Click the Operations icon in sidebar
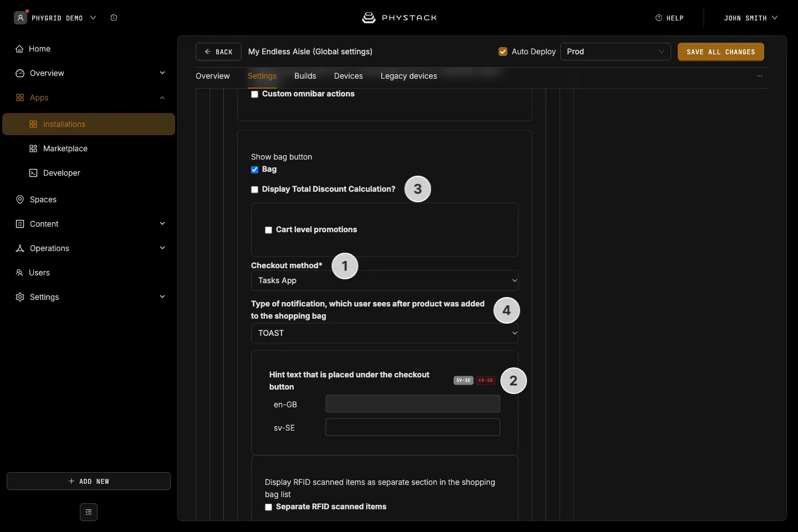Viewport: 798px width, 532px height. point(20,248)
